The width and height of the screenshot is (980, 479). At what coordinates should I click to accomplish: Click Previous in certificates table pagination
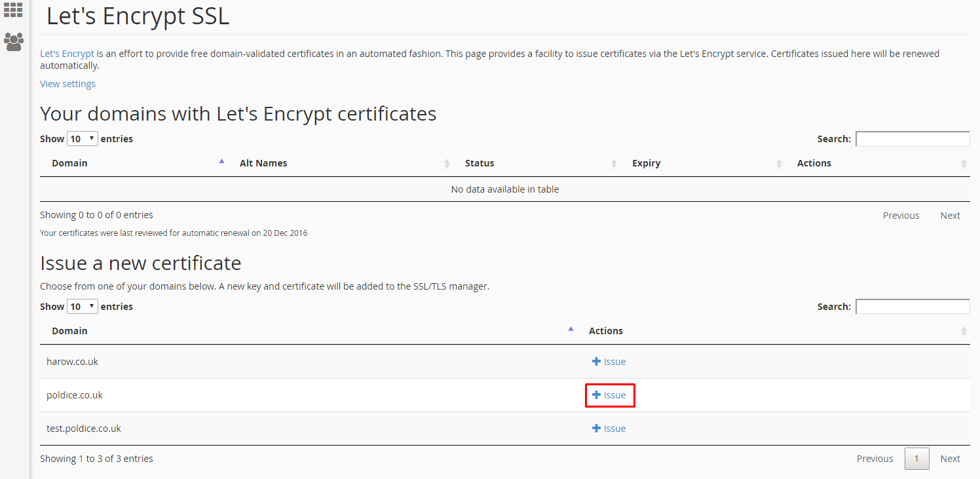click(x=901, y=216)
